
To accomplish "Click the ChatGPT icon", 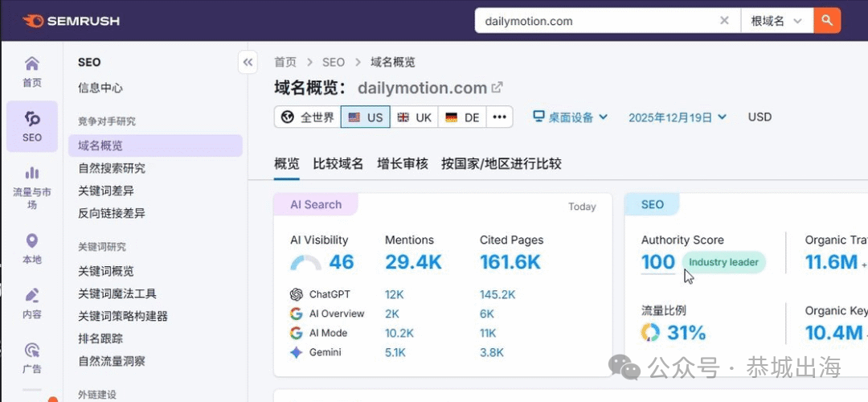I will point(296,294).
